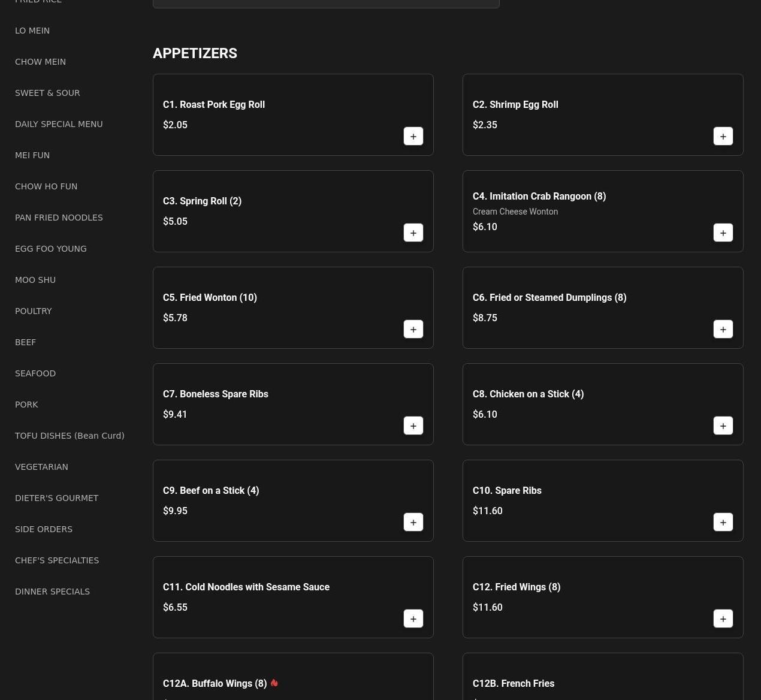Select C12. Fried Wings (8) item name

tap(517, 587)
